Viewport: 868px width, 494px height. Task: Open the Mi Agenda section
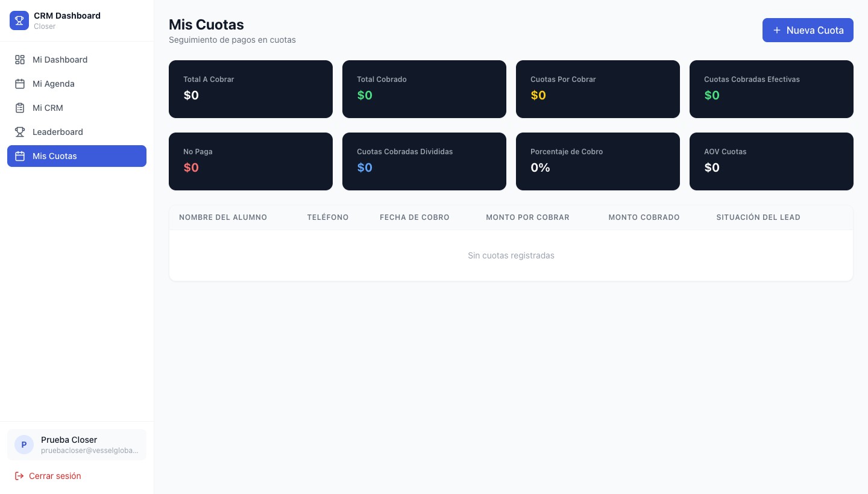[54, 84]
